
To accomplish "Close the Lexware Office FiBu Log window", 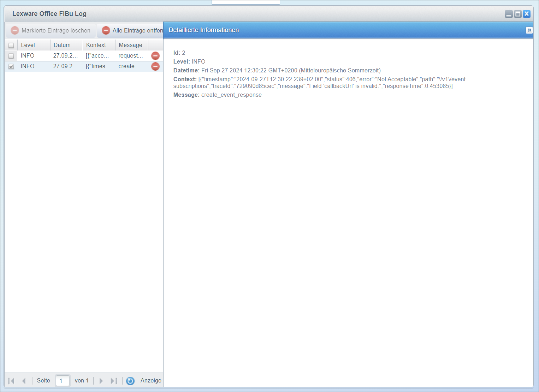I will click(527, 14).
